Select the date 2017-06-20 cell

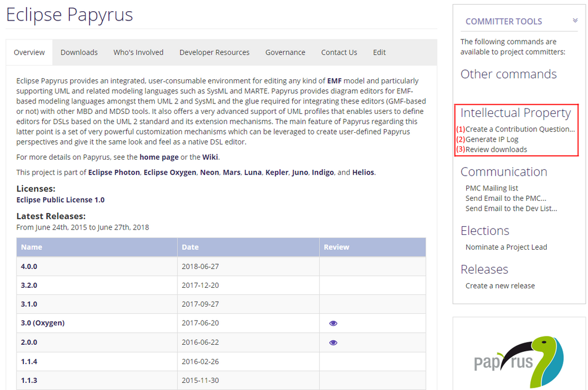[x=248, y=323]
